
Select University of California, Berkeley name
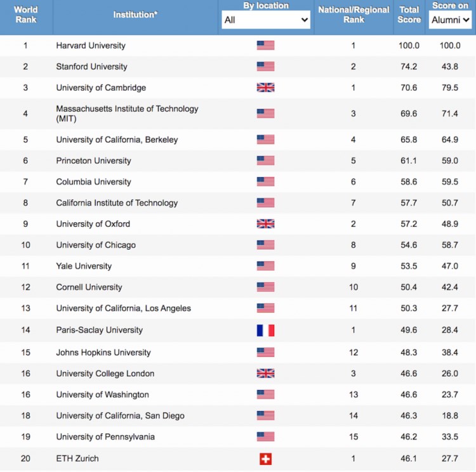point(117,140)
